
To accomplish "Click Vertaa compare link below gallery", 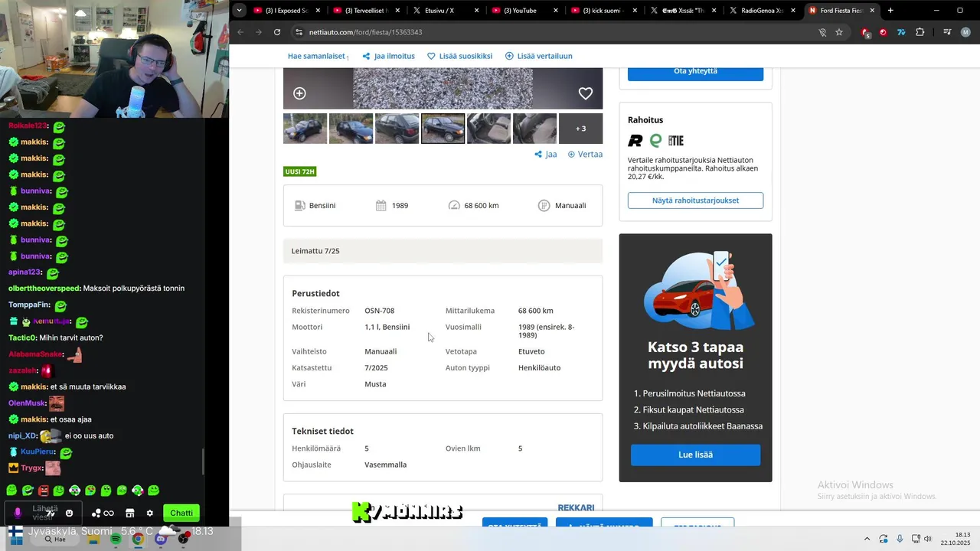I will pos(585,154).
